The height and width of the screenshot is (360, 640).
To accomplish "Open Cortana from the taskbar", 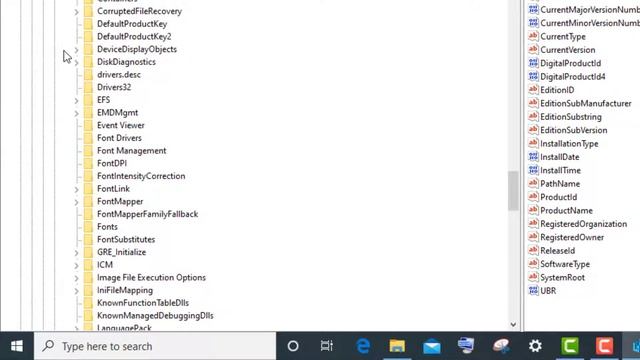I will (293, 346).
